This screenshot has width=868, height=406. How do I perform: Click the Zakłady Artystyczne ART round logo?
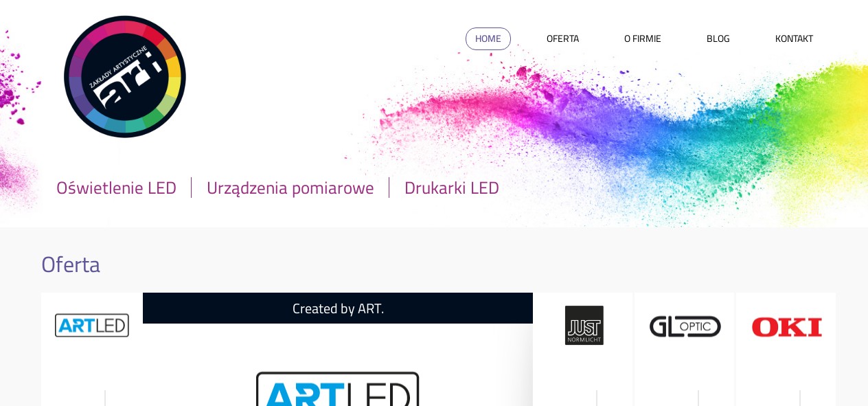[125, 76]
